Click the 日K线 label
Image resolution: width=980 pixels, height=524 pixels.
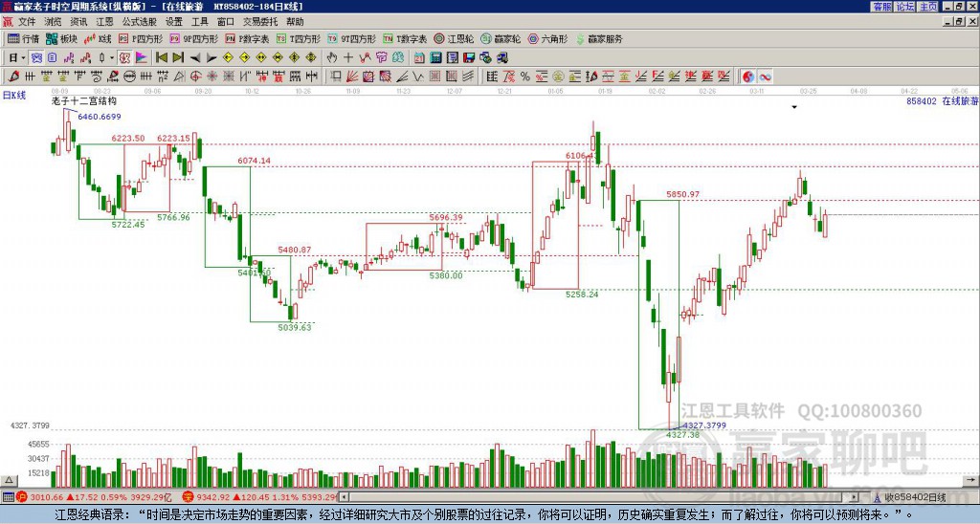pyautogui.click(x=14, y=95)
